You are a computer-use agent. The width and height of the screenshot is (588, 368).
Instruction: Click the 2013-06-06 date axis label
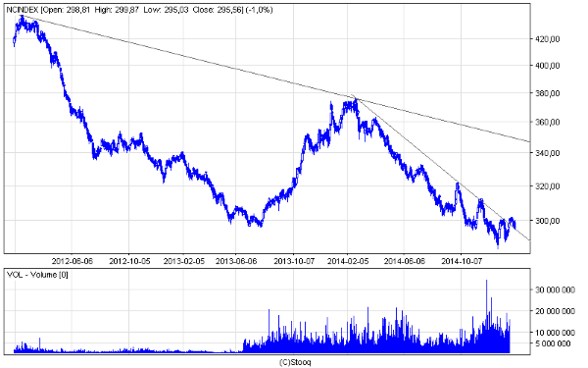(236, 261)
